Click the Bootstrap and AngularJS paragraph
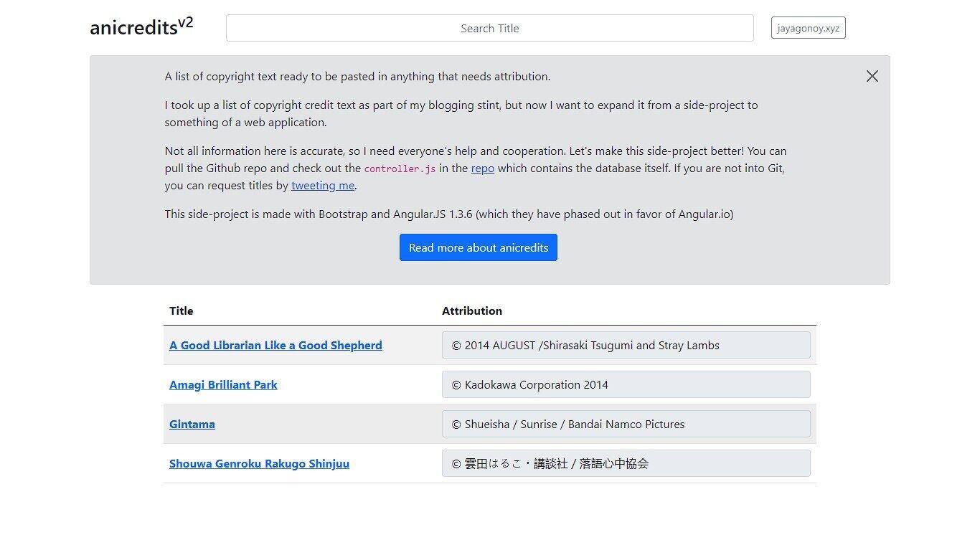 point(448,214)
